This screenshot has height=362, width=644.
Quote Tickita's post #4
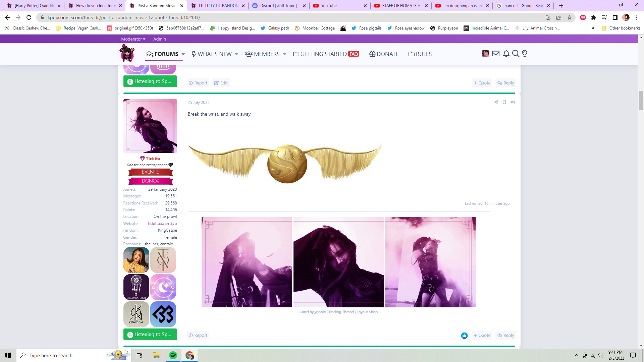(482, 336)
